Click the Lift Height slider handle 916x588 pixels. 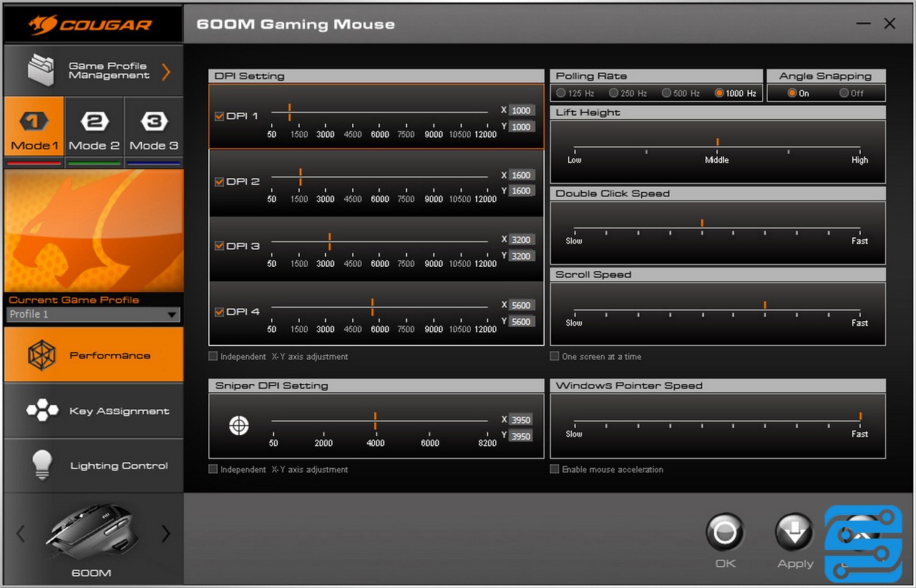[717, 142]
